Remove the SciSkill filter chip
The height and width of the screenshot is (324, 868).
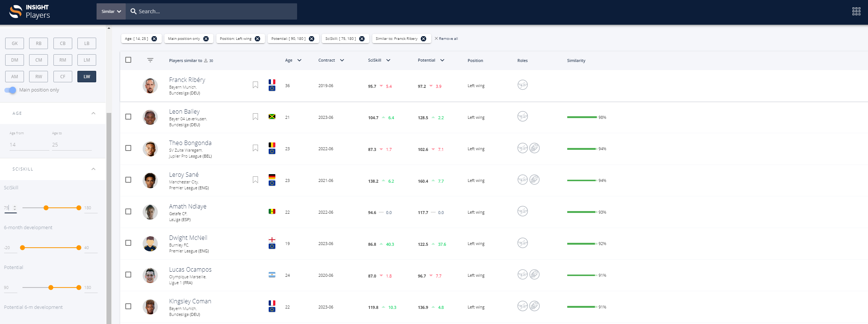pos(362,39)
